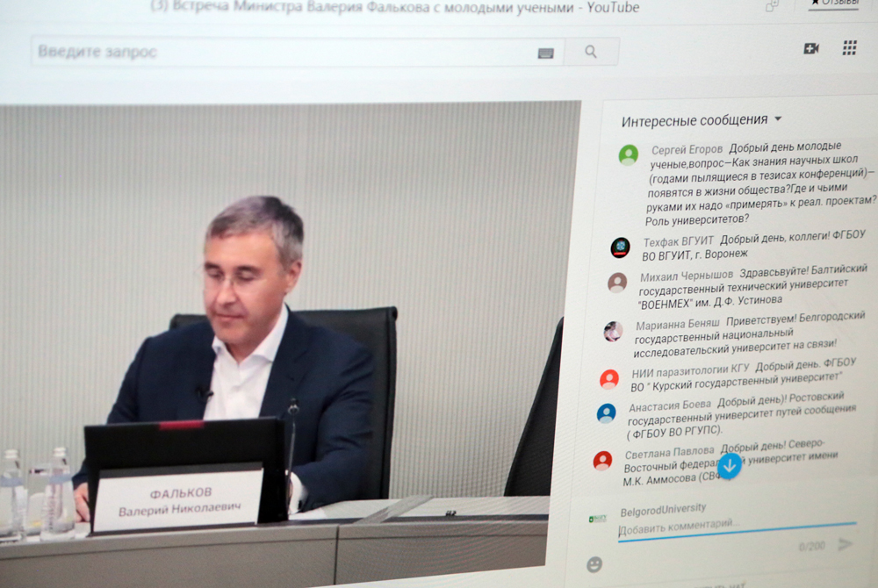Click the author name "Марианна Беняш"
The height and width of the screenshot is (588, 878).
point(678,325)
